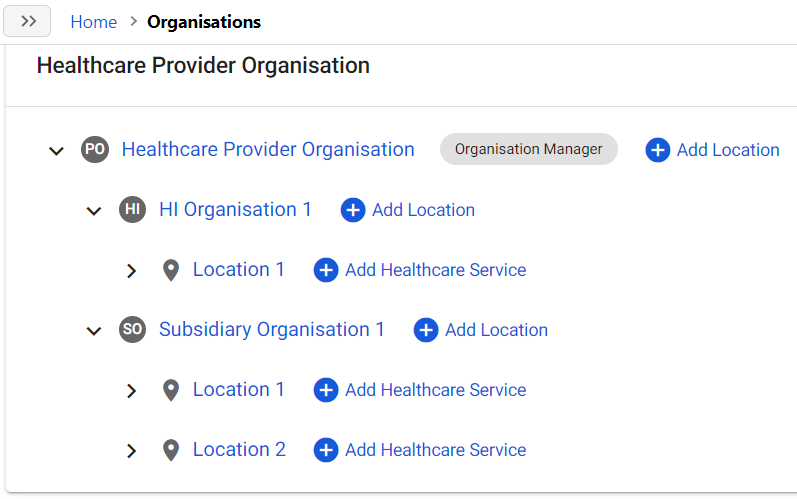Collapse the Subsidiary Organisation 1 node
This screenshot has height=499, width=797.
[94, 331]
